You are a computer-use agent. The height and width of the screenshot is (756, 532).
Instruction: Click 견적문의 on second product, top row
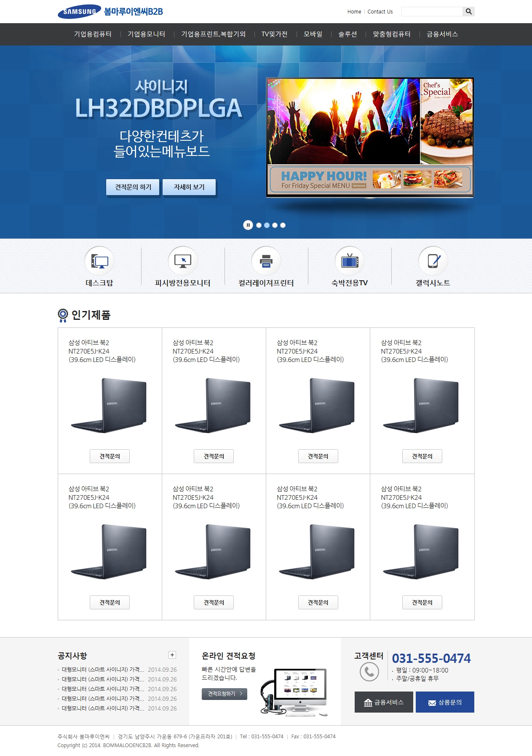[214, 456]
